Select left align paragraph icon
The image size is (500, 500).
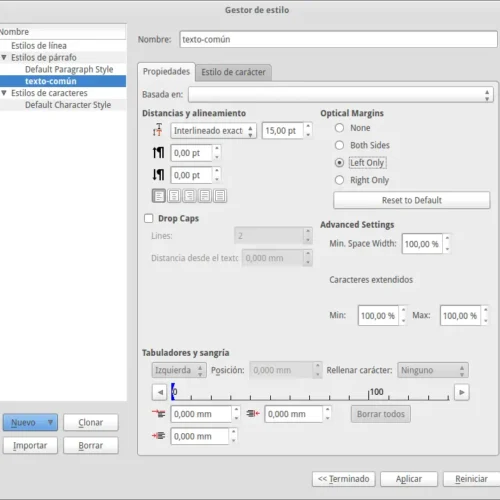pos(159,196)
